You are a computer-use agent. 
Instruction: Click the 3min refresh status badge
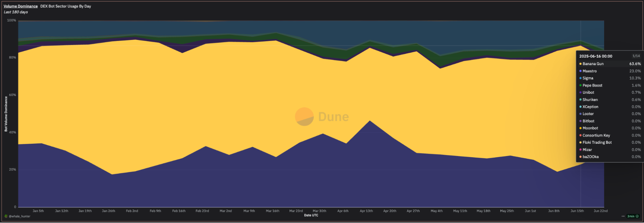point(633,216)
